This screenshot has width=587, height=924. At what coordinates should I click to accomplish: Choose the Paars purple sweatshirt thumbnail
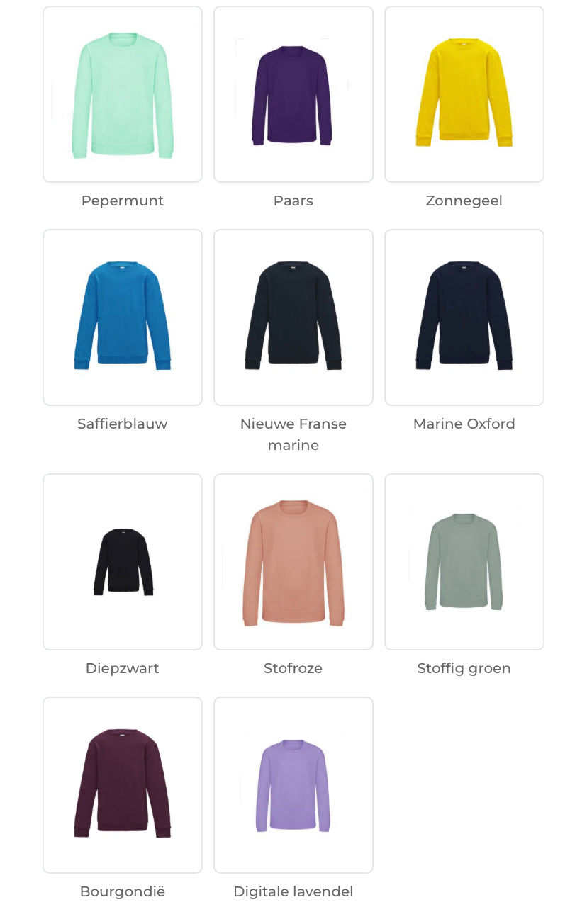coord(293,94)
